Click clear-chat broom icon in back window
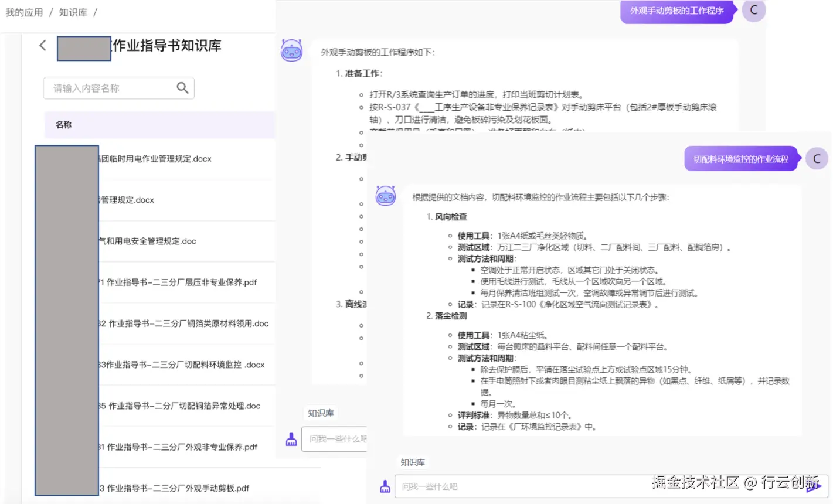Image resolution: width=833 pixels, height=504 pixels. (291, 439)
